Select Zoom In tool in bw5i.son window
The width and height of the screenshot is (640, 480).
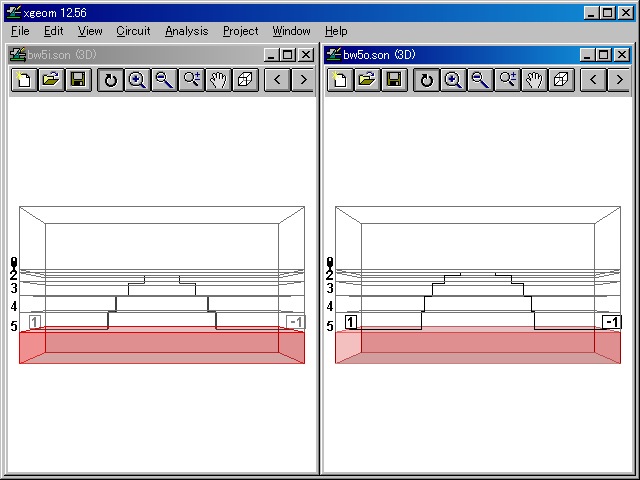137,80
